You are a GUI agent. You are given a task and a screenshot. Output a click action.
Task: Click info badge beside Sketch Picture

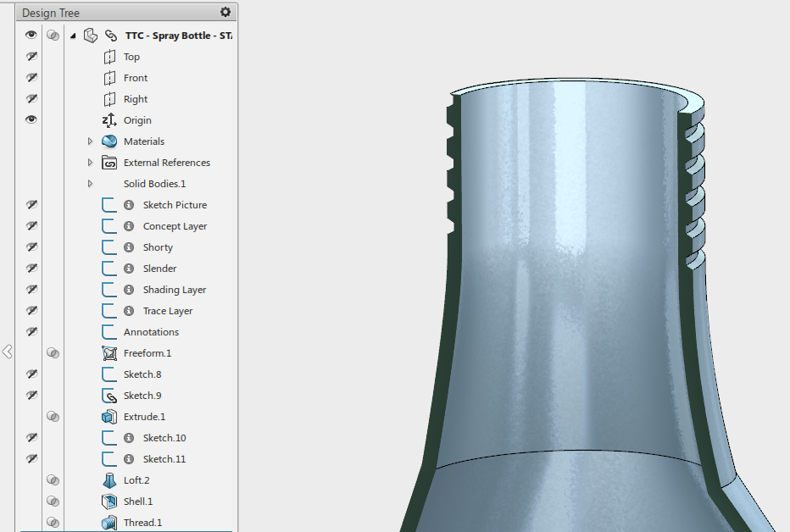pos(129,205)
